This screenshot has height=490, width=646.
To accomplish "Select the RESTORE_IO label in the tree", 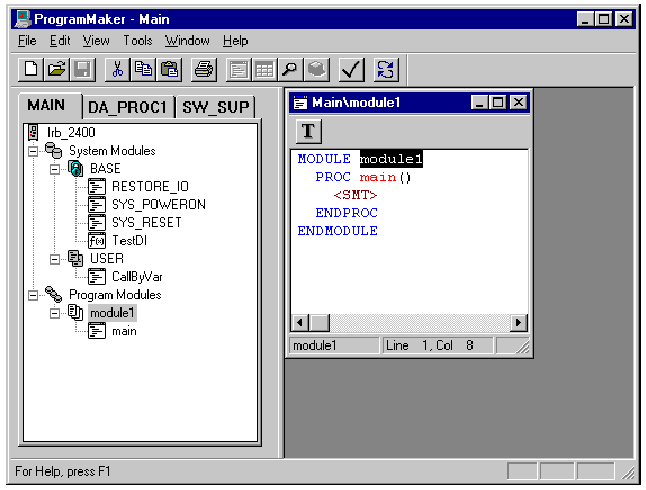I will pos(150,187).
